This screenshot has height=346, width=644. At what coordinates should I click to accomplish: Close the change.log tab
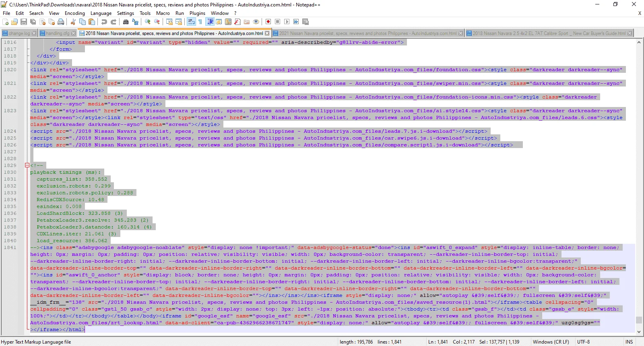tap(34, 33)
